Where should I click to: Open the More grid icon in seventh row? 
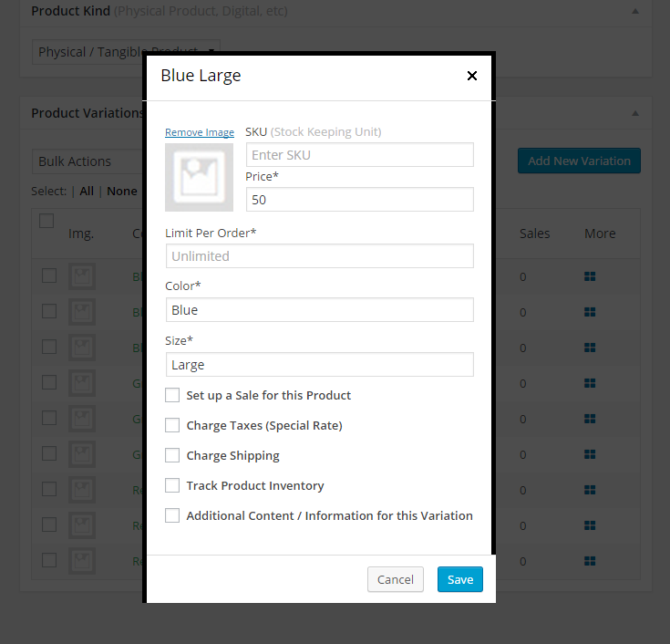[590, 490]
